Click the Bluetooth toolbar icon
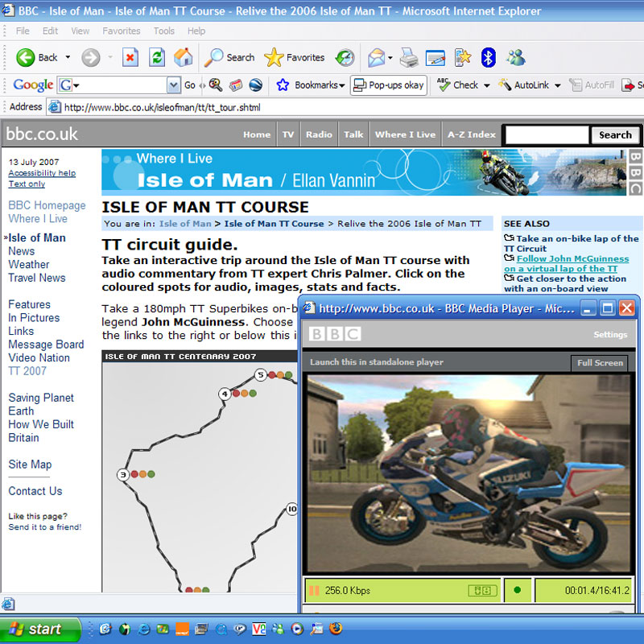644x644 pixels. (488, 57)
